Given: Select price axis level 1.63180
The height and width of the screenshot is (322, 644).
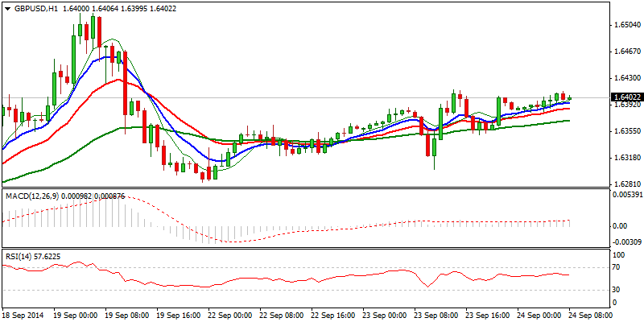Looking at the screenshot, I should pyautogui.click(x=626, y=158).
